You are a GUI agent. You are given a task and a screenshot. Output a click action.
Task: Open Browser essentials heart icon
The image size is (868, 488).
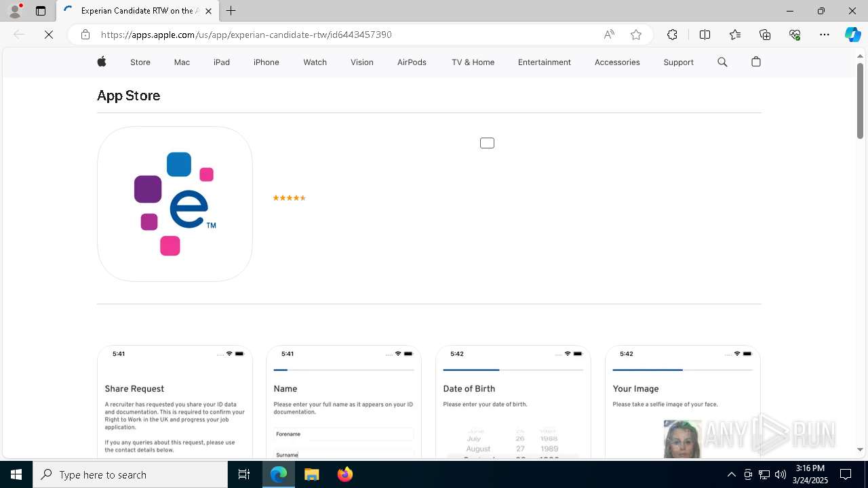point(795,35)
